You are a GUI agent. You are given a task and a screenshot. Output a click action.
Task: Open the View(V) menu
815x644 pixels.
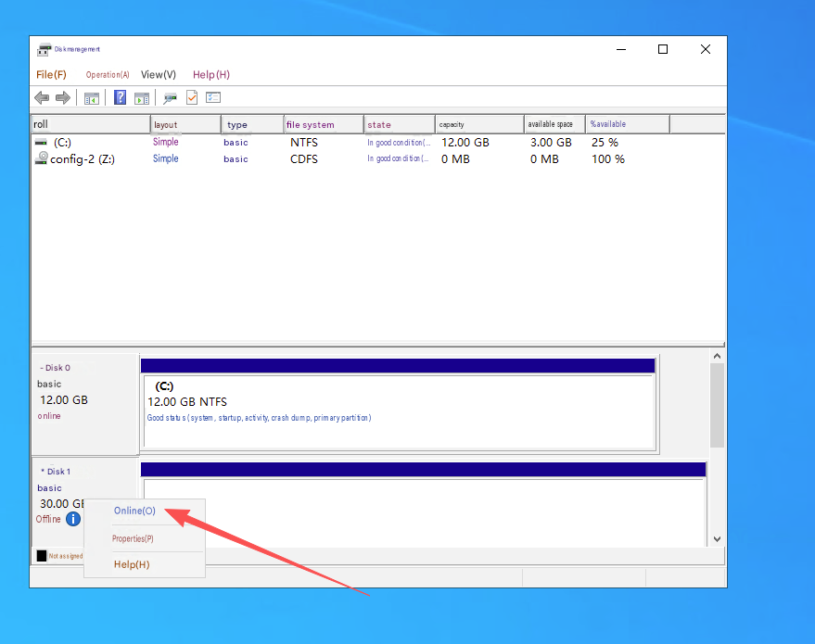[159, 75]
